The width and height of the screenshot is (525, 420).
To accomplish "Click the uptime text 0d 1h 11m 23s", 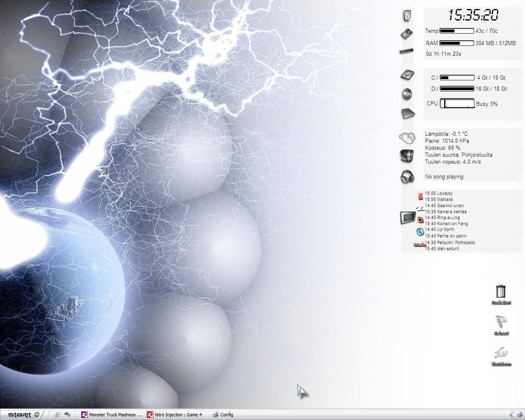I will pyautogui.click(x=443, y=54).
